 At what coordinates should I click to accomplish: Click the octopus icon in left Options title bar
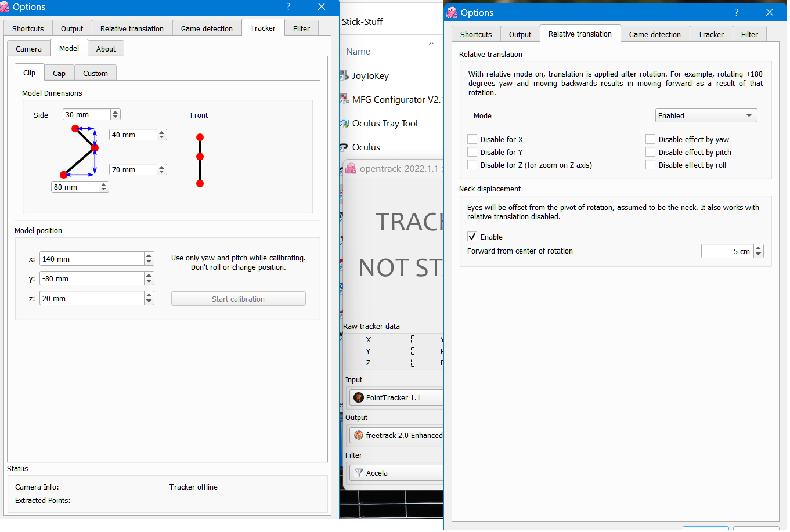tap(4, 7)
